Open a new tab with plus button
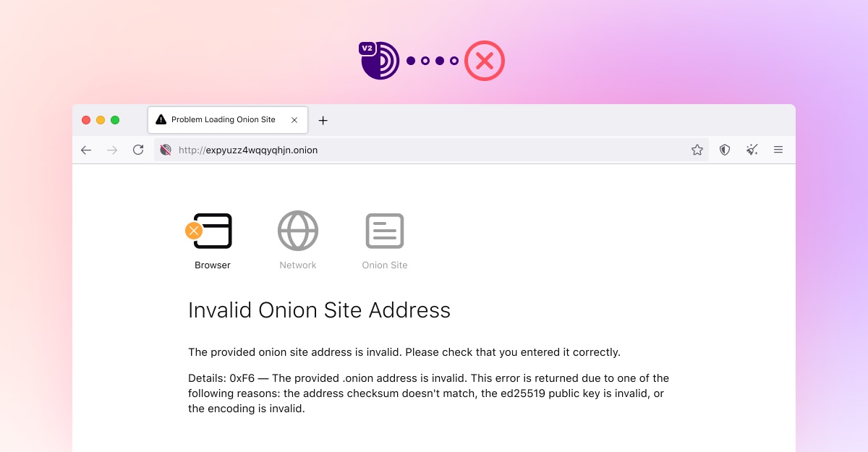Image resolution: width=868 pixels, height=452 pixels. pos(323,120)
